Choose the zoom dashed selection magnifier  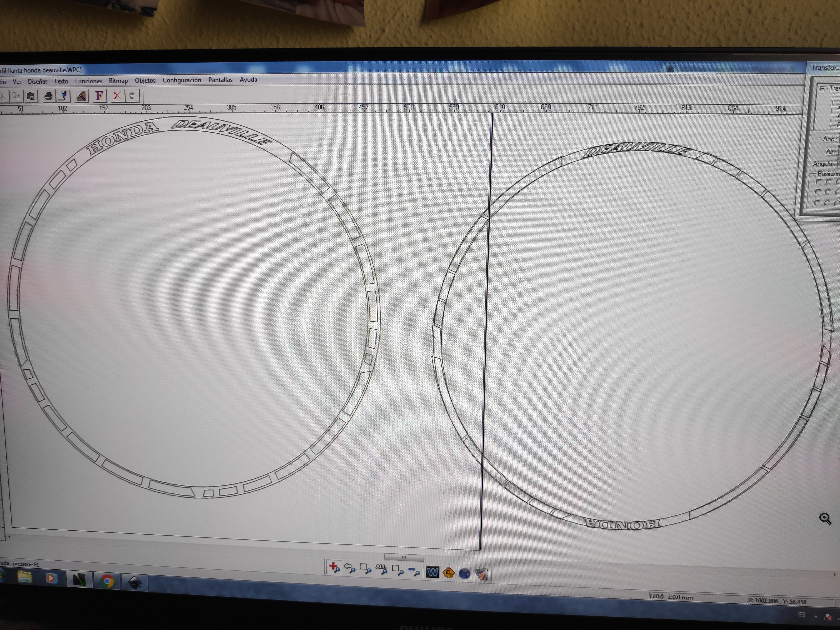click(x=365, y=569)
